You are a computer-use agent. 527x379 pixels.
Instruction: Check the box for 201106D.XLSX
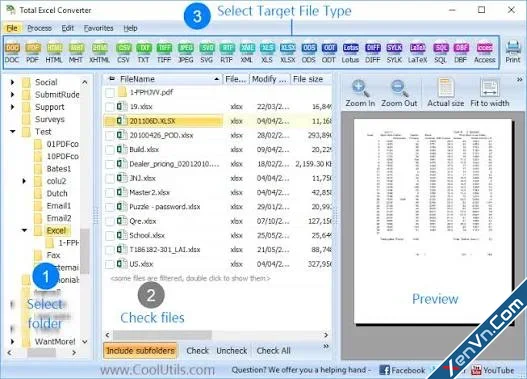click(110, 122)
